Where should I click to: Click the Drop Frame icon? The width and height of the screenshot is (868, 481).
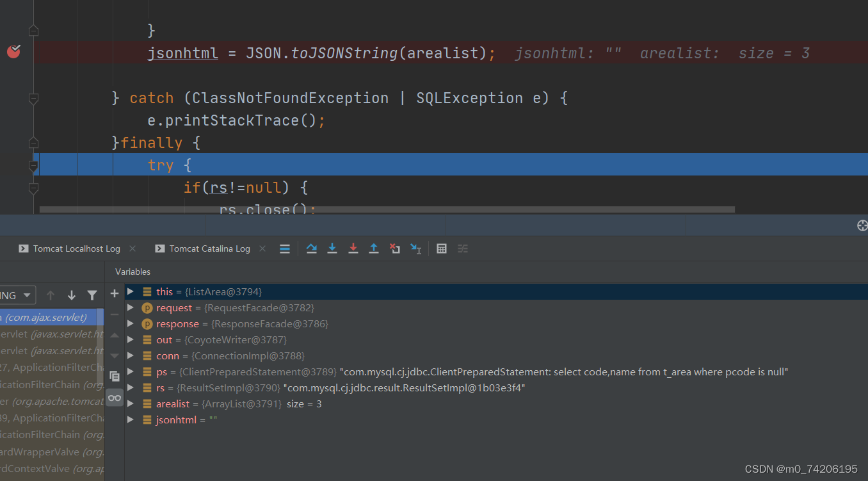395,249
